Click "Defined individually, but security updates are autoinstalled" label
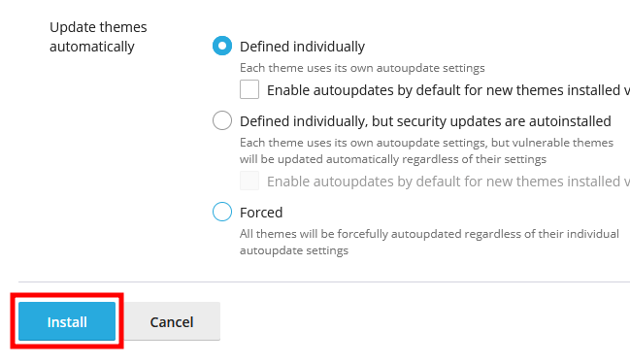Image resolution: width=630 pixels, height=364 pixels. coord(425,121)
